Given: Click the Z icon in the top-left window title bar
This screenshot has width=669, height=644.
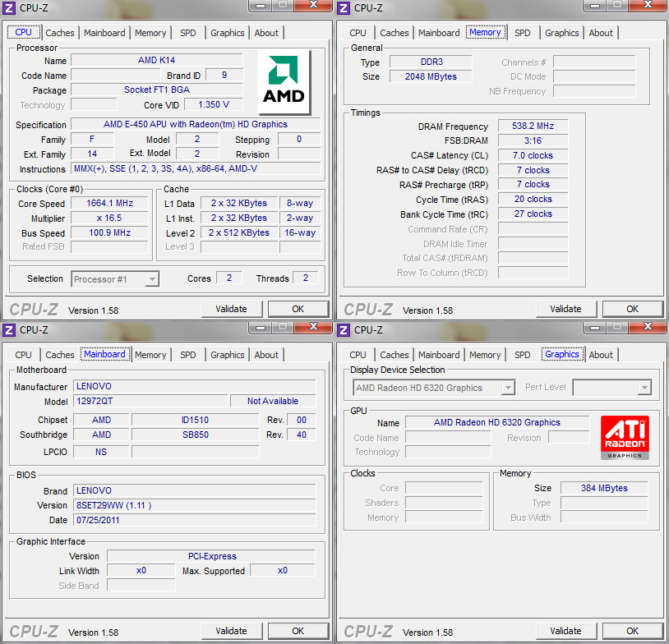Looking at the screenshot, I should (x=7, y=7).
